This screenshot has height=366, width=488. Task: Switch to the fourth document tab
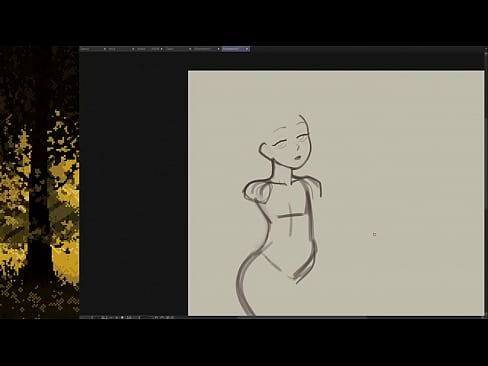pyautogui.click(x=176, y=49)
